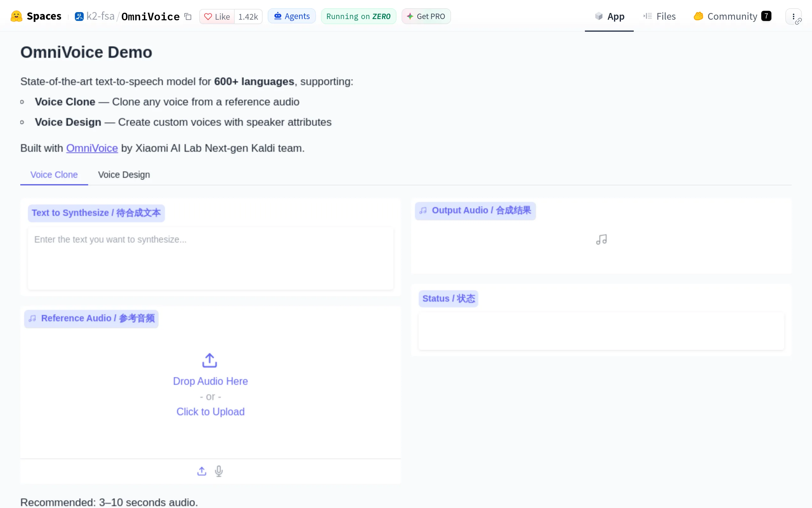Viewport: 812px width, 508px height.
Task: Click the Community count badge 7
Action: click(766, 16)
